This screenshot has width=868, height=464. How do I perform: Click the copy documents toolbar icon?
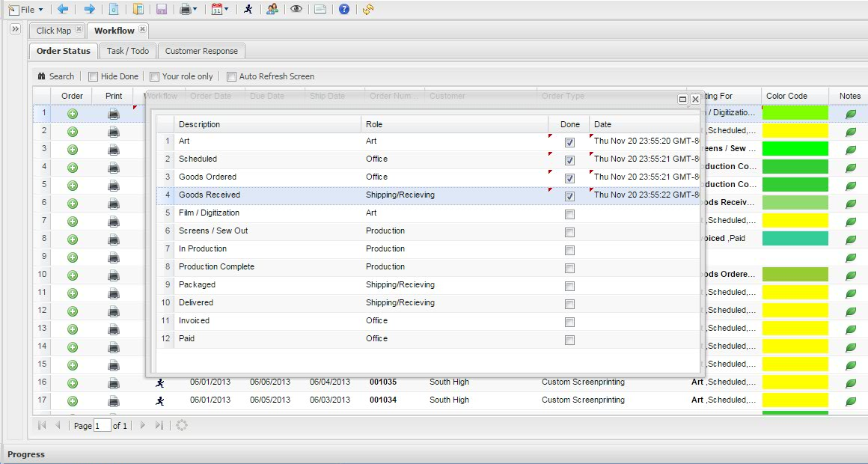point(138,9)
